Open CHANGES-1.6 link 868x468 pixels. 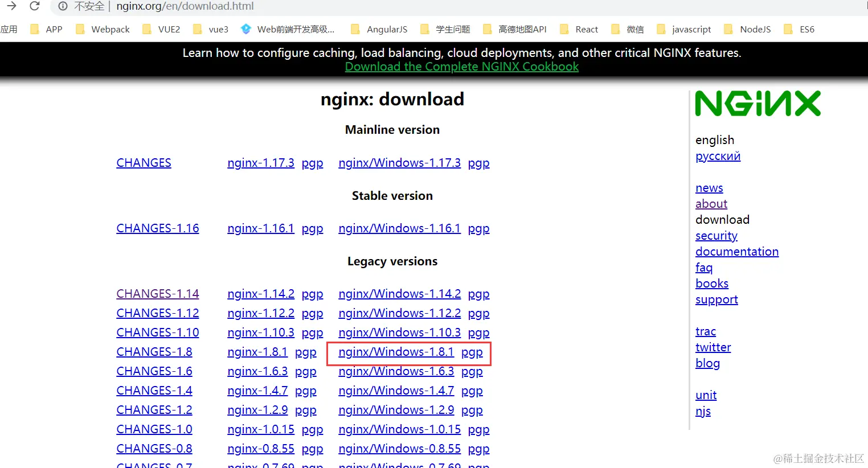pos(154,371)
